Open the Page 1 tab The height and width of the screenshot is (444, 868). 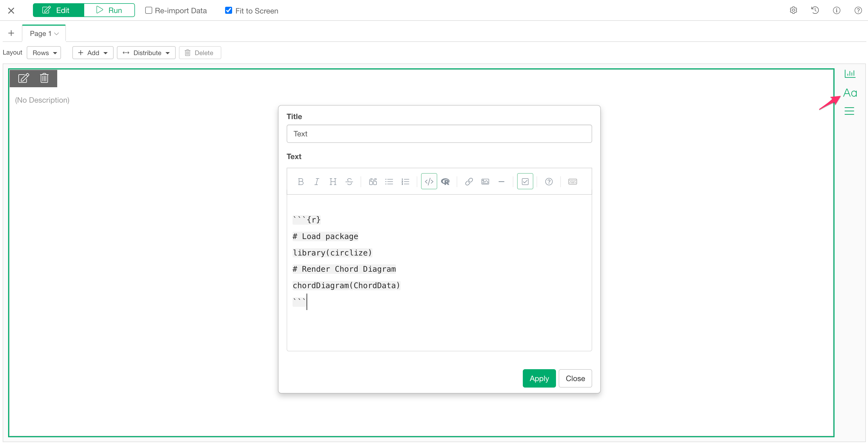pyautogui.click(x=44, y=33)
